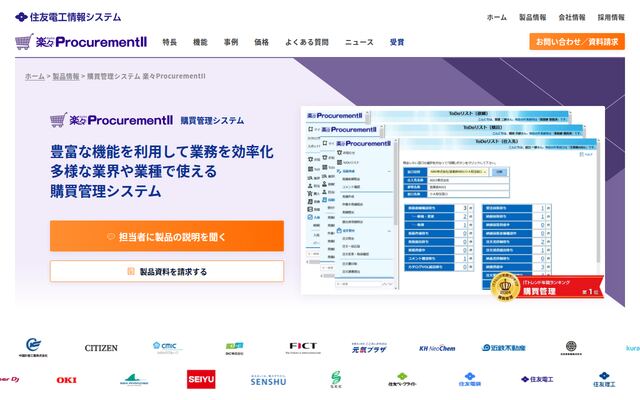The width and height of the screenshot is (640, 400).
Task: Click the 住友電工情報システム company logo
Action: point(68,17)
